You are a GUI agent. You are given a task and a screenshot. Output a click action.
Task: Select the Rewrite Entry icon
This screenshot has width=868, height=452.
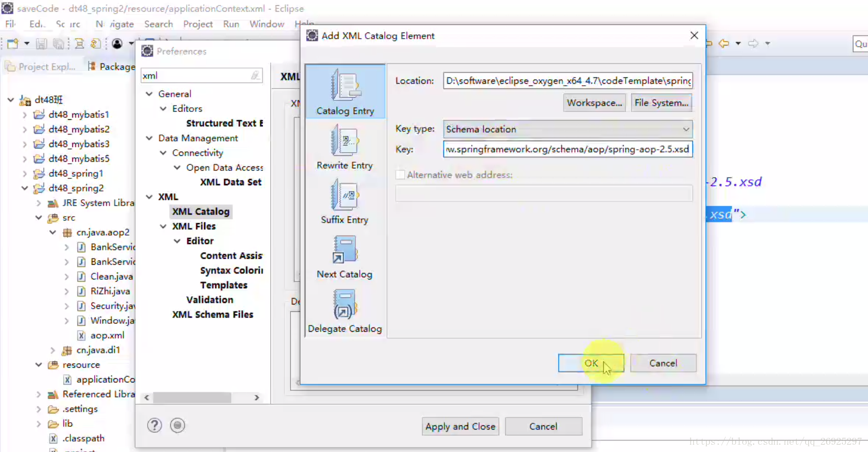[345, 141]
